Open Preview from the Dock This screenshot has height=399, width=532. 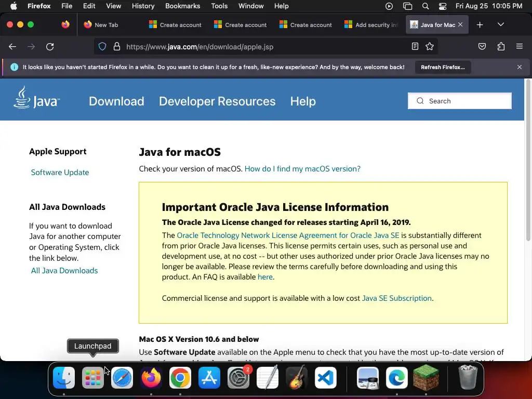[x=368, y=378]
